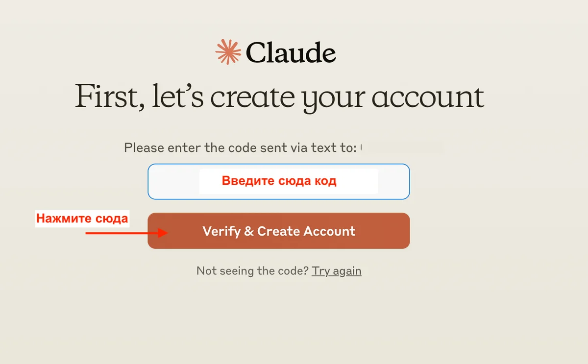Click the word "account" in the heading
This screenshot has width=588, height=364.
tap(427, 97)
